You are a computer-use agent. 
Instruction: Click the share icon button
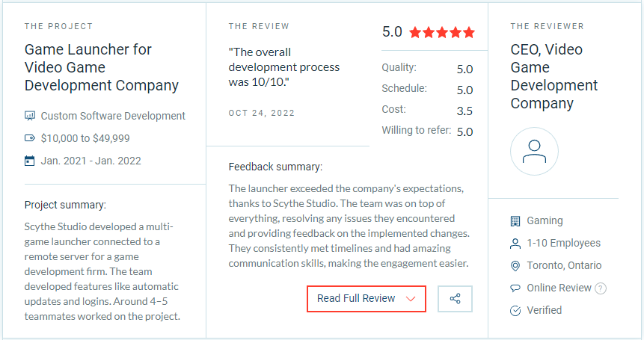(x=455, y=299)
